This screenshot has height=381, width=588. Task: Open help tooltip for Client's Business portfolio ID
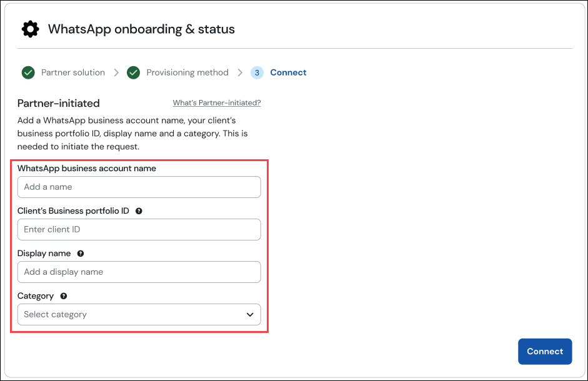point(139,210)
